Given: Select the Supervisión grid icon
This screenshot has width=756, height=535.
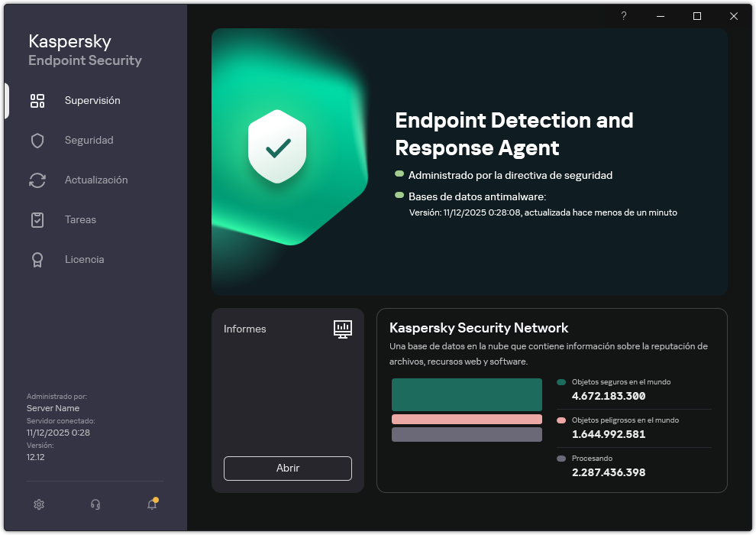Looking at the screenshot, I should (x=37, y=100).
